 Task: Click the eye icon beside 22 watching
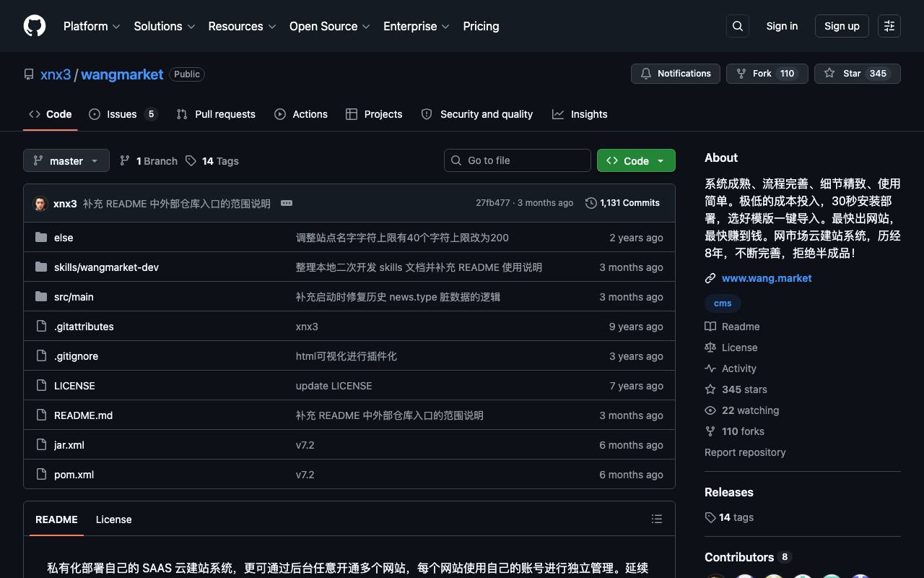click(710, 410)
